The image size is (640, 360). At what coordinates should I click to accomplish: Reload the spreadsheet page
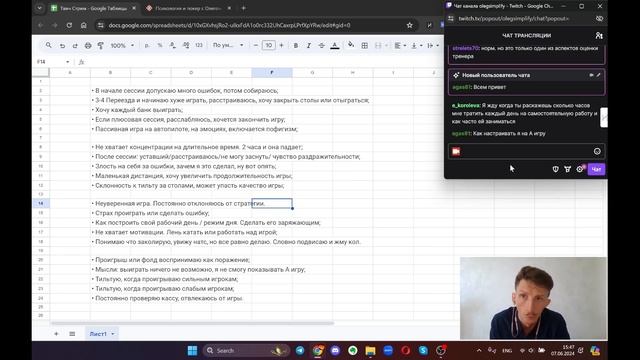[x=69, y=25]
